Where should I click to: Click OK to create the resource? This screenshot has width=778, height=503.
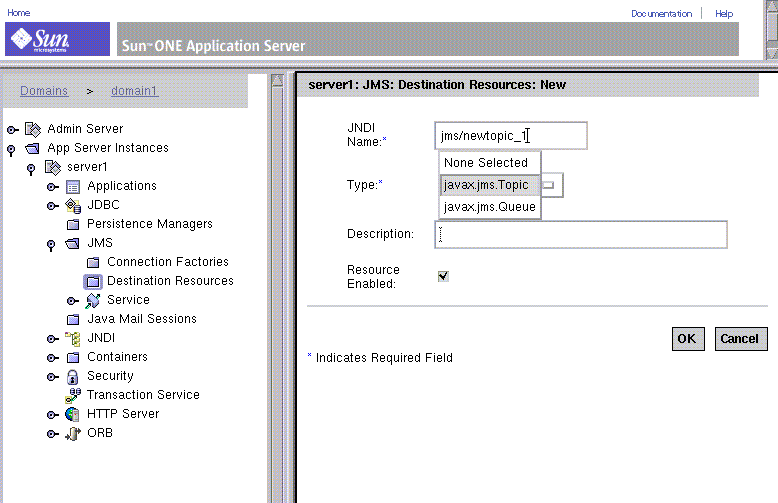tap(688, 339)
